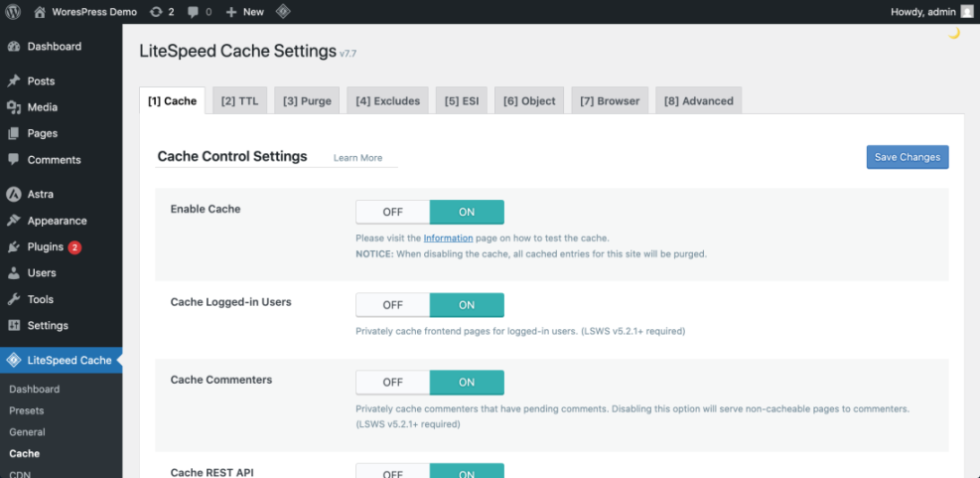Set Cache REST API to ON
This screenshot has width=980, height=478.
click(467, 471)
